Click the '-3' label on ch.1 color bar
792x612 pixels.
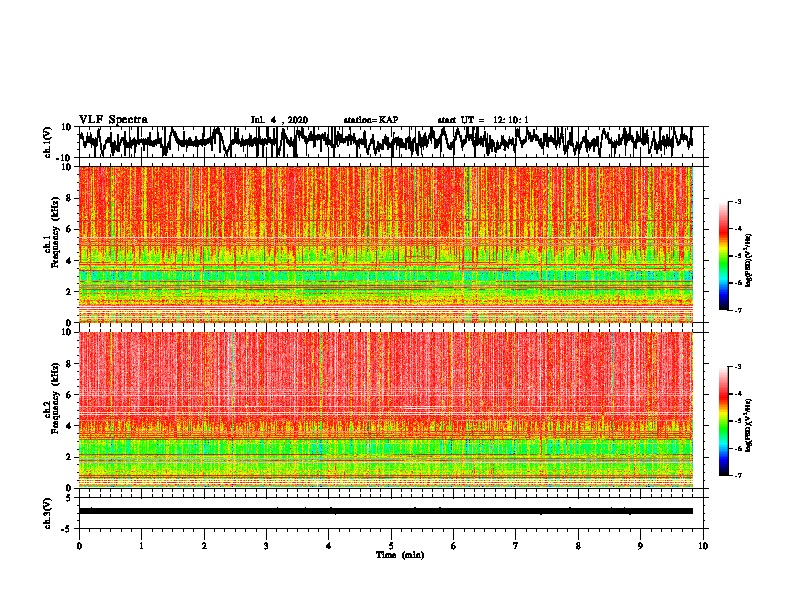[737, 202]
